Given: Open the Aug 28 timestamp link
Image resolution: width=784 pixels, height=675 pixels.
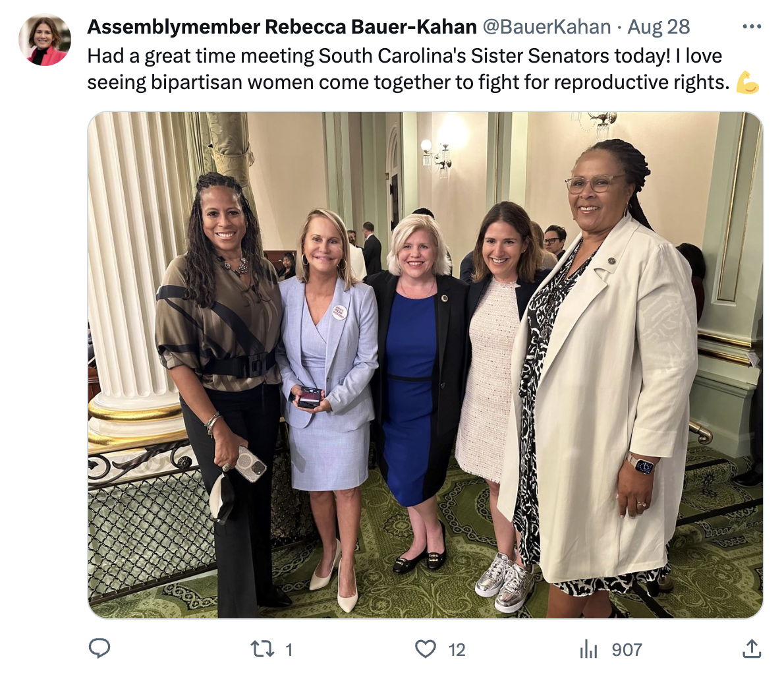Looking at the screenshot, I should click(659, 26).
